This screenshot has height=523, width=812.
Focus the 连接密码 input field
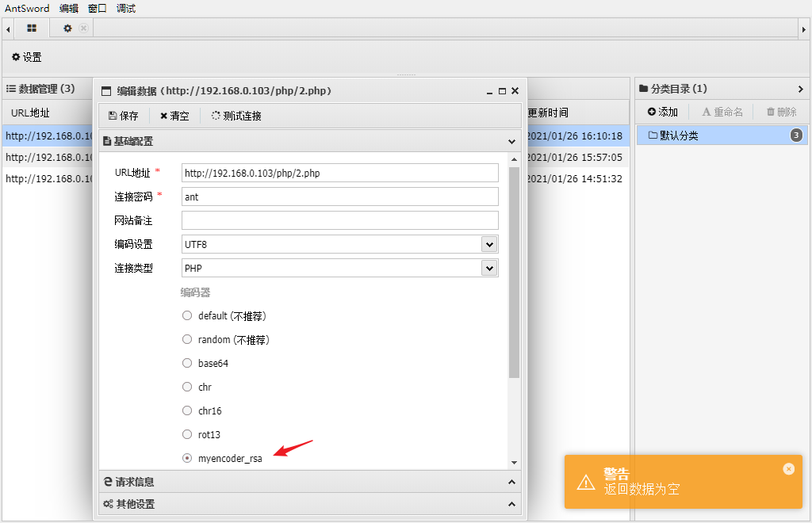click(x=339, y=197)
